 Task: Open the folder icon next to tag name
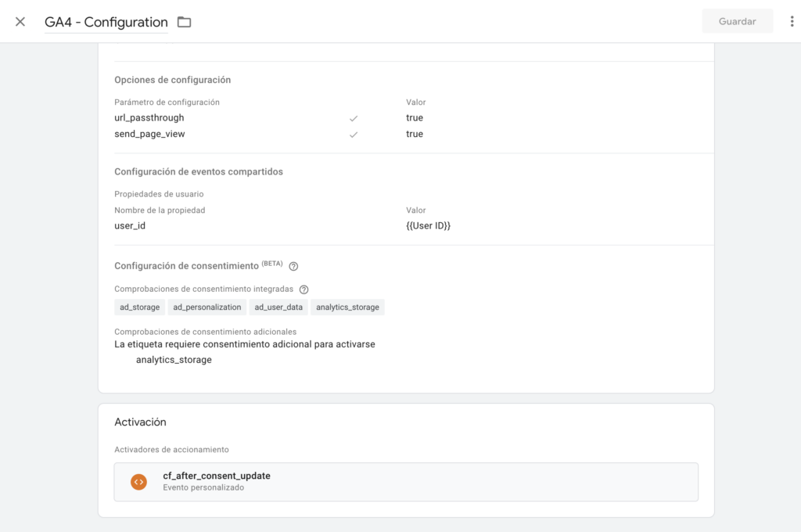click(184, 22)
